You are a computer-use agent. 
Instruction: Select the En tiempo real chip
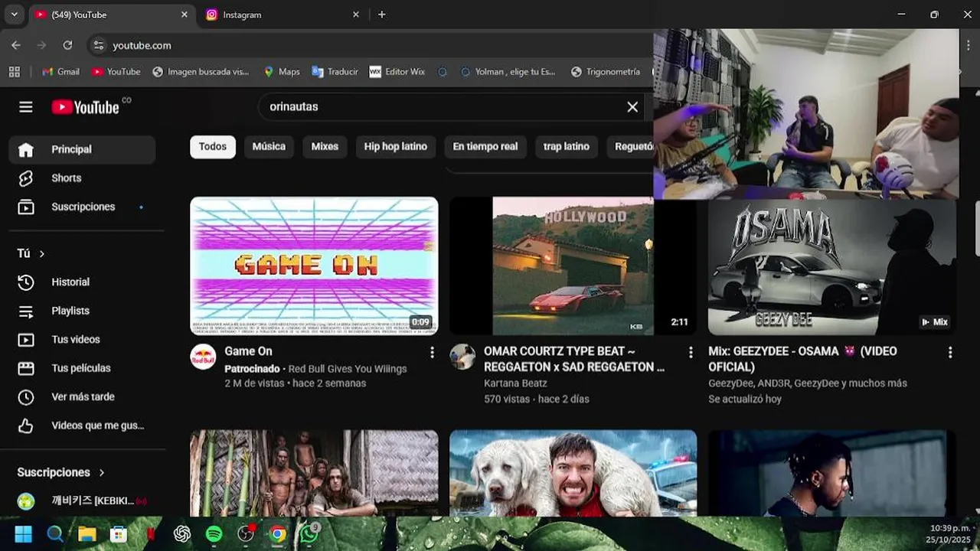(x=485, y=146)
